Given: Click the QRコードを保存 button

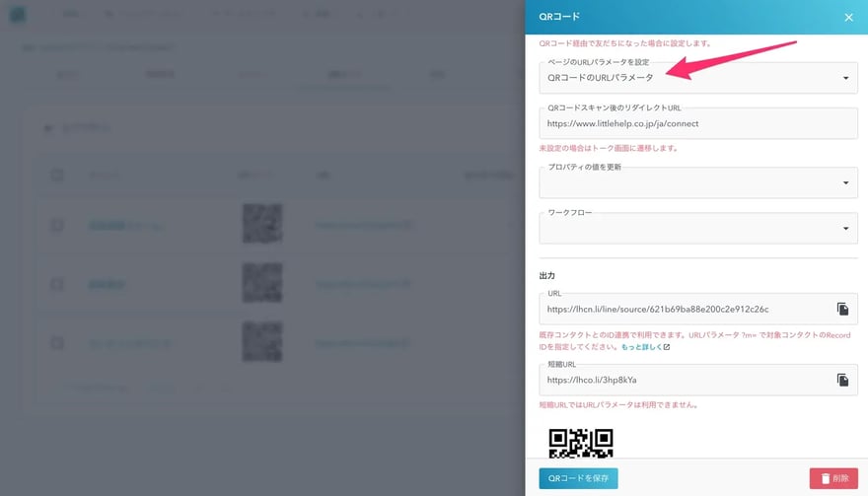Looking at the screenshot, I should tap(578, 478).
